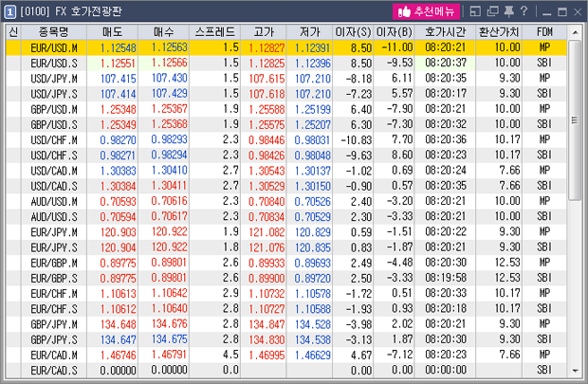Select the EUR/GBP.S row name

tap(54, 279)
